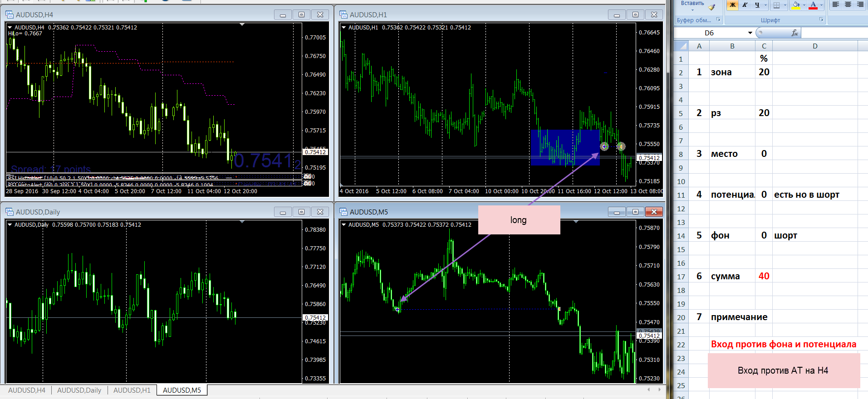Close the AUDUSD,M5 chart window
This screenshot has width=868, height=399.
pos(654,212)
